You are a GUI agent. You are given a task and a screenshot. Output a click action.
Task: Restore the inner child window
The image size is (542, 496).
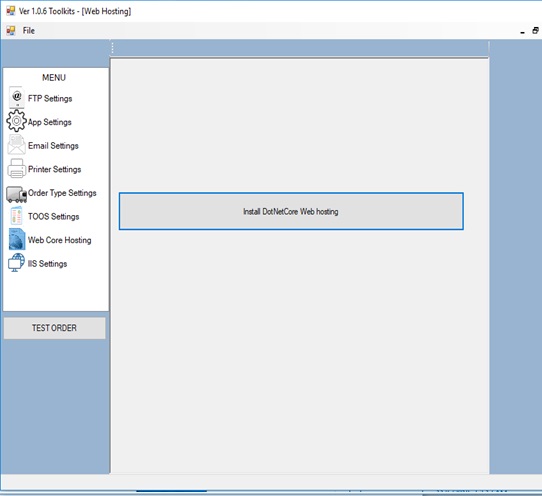(x=535, y=31)
